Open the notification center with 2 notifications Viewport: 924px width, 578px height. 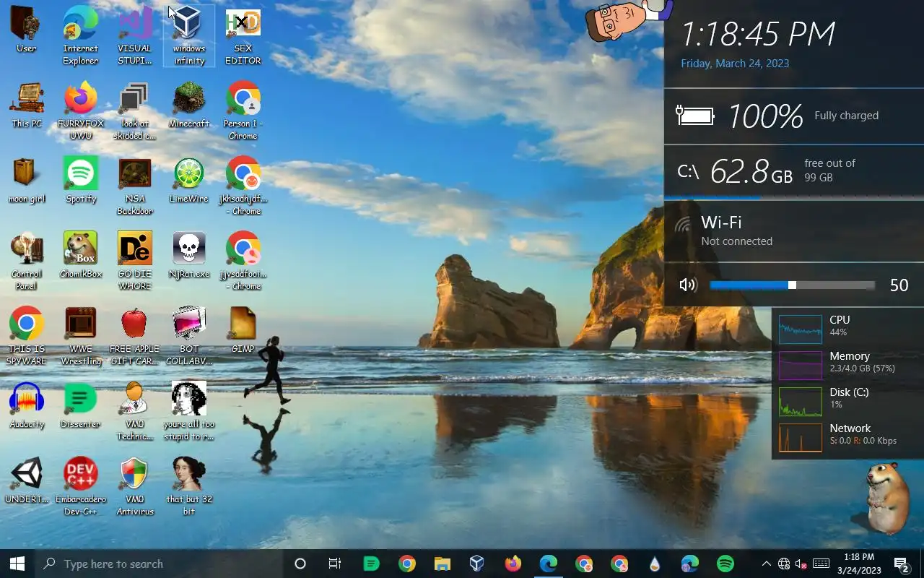tap(902, 564)
